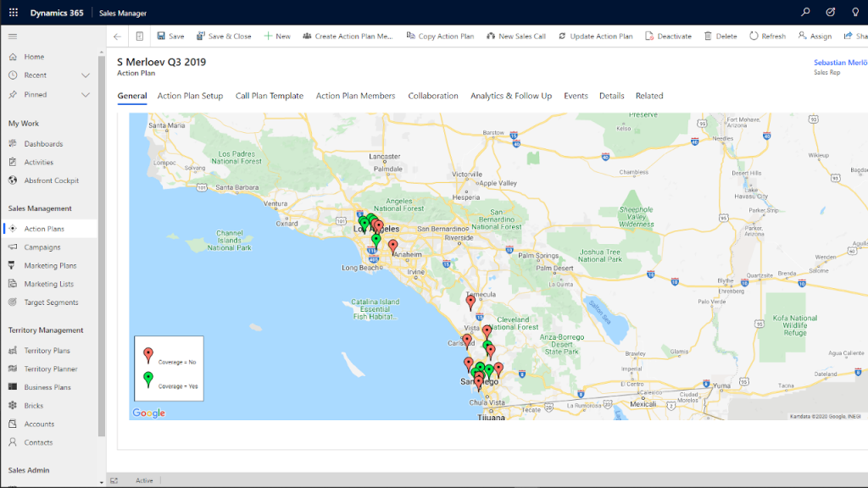Click the Save command
The width and height of the screenshot is (868, 488).
coord(170,36)
